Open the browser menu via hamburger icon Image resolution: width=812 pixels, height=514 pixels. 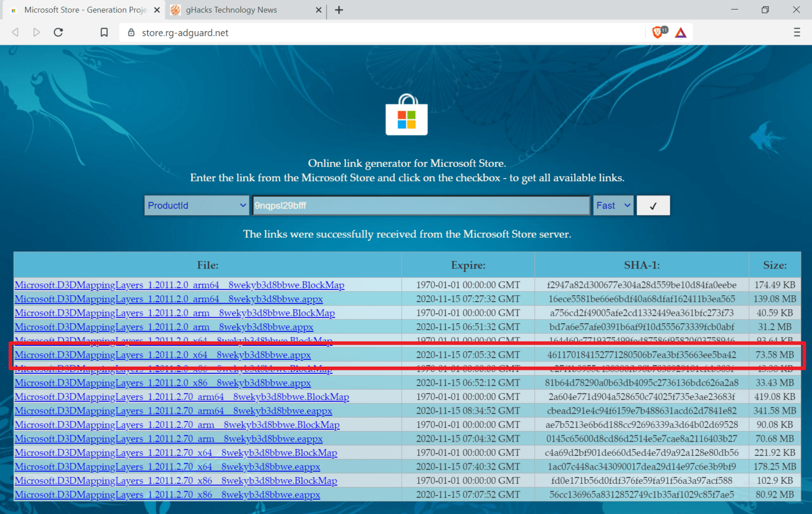point(797,32)
